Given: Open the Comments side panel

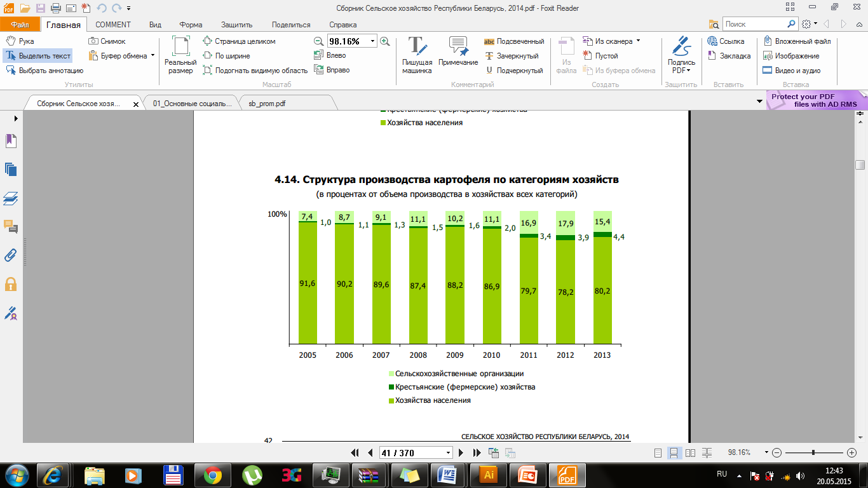Looking at the screenshot, I should click(x=11, y=227).
